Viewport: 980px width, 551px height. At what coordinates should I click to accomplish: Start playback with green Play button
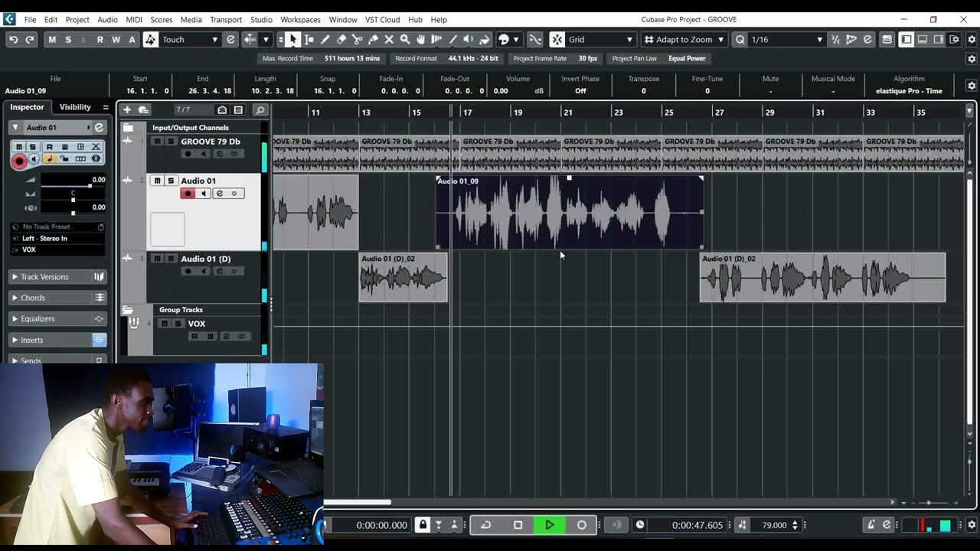pyautogui.click(x=550, y=525)
